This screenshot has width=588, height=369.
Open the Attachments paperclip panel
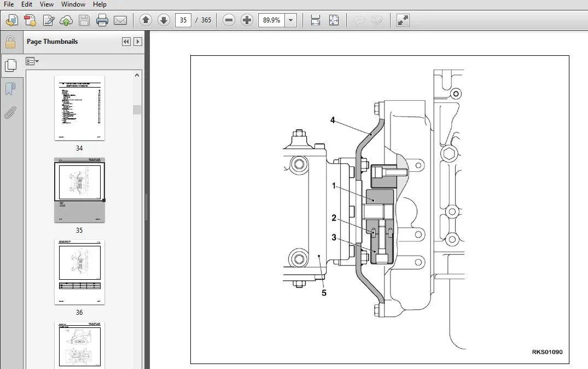[10, 112]
